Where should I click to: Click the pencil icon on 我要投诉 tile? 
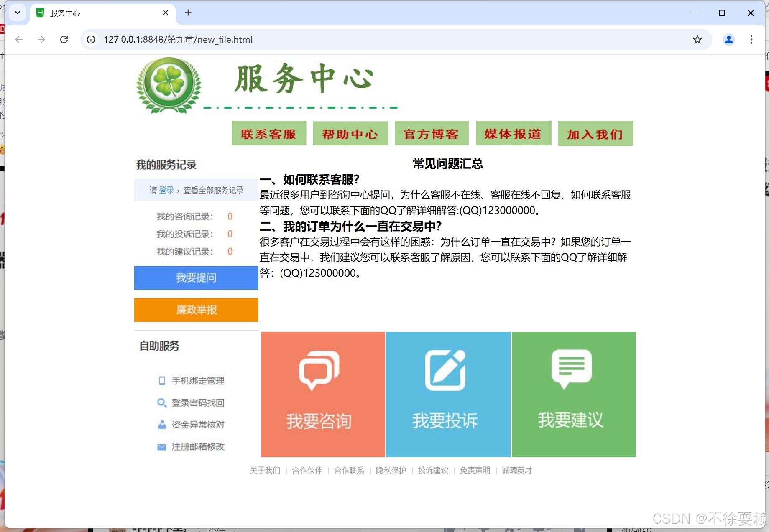[x=445, y=369]
